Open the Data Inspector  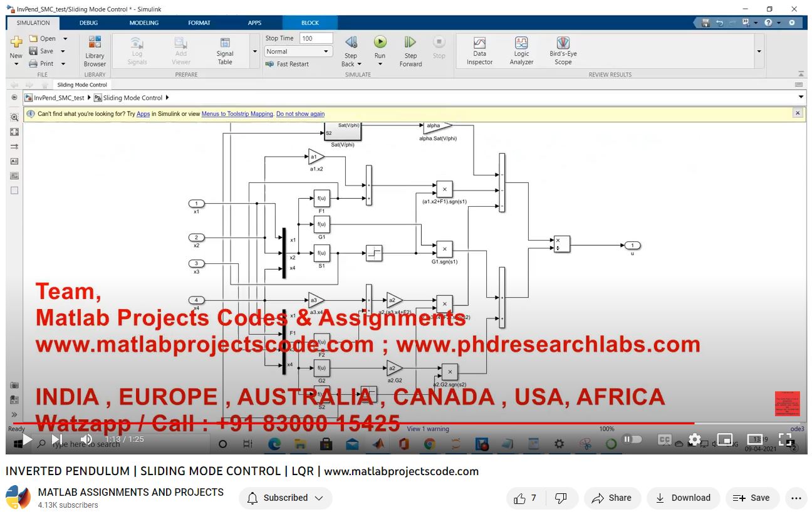[479, 51]
